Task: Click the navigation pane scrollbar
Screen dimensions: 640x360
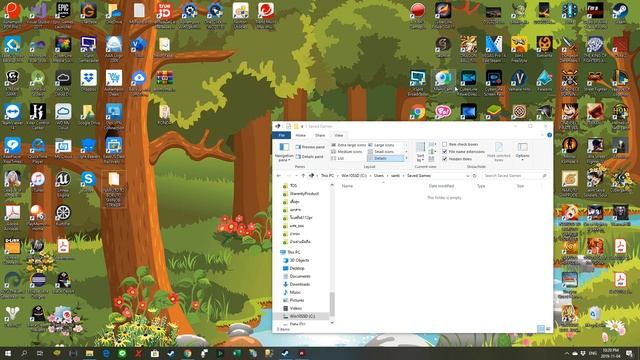Action: tap(332, 303)
